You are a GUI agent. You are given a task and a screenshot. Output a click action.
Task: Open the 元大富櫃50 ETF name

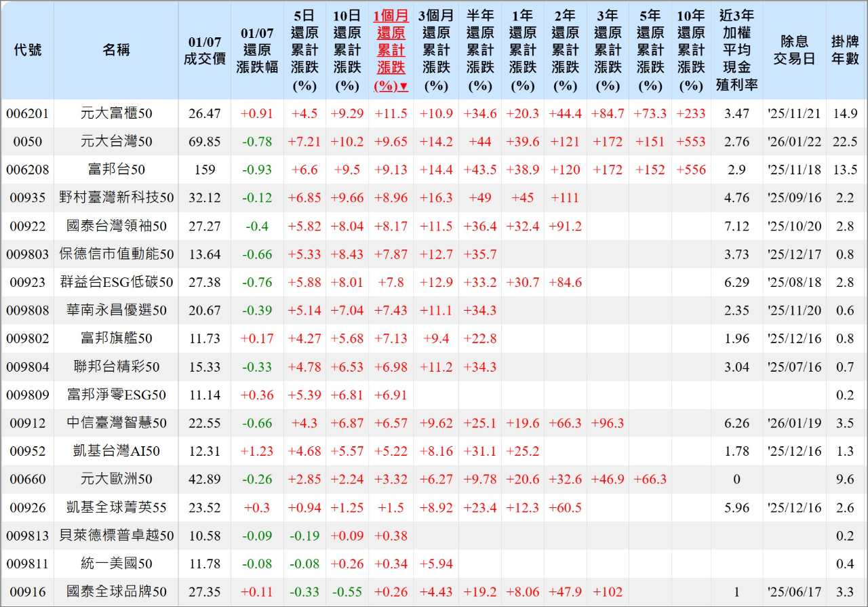coord(117,114)
